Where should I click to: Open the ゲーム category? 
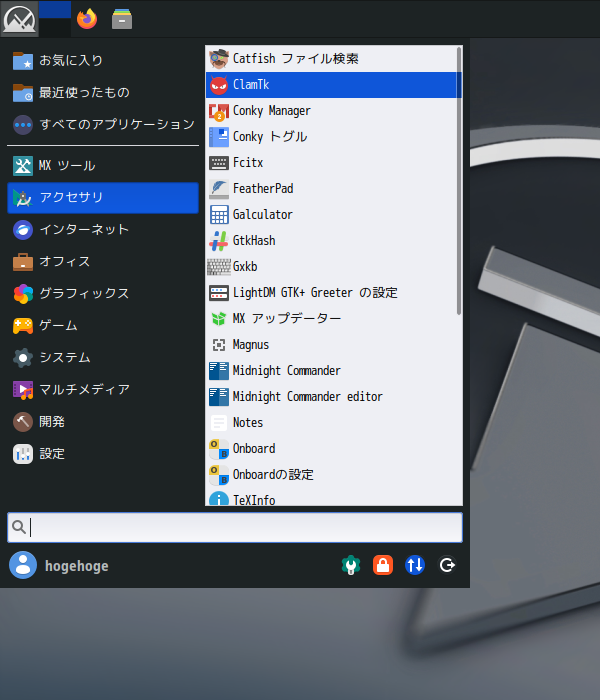click(x=103, y=325)
